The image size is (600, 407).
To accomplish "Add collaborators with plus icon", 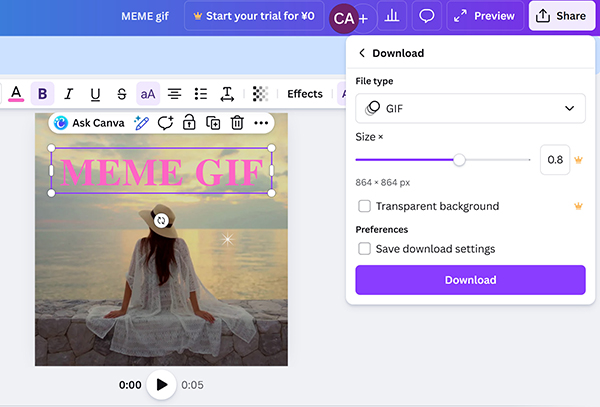I will (x=364, y=18).
